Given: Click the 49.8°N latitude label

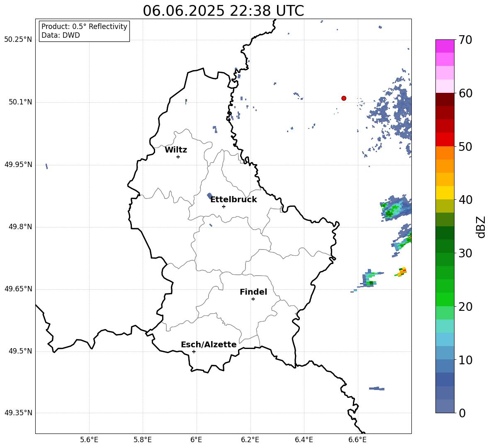Looking at the screenshot, I should 20,227.
